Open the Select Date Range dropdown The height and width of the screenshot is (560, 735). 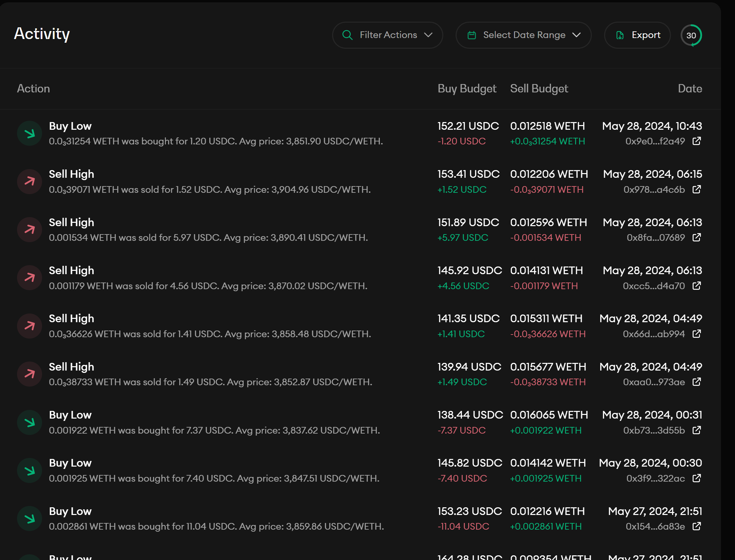click(523, 35)
